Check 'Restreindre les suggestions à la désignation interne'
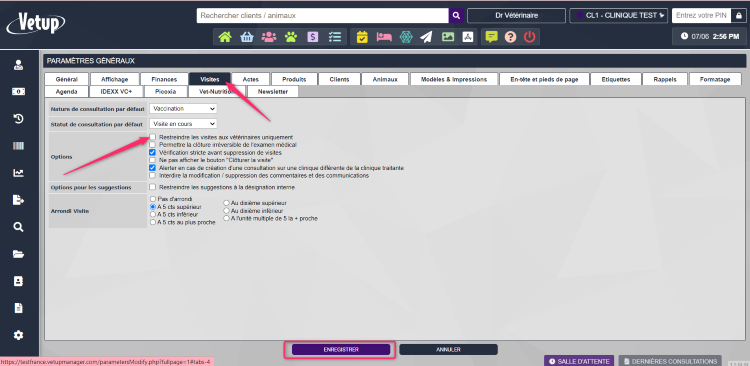 tap(153, 187)
